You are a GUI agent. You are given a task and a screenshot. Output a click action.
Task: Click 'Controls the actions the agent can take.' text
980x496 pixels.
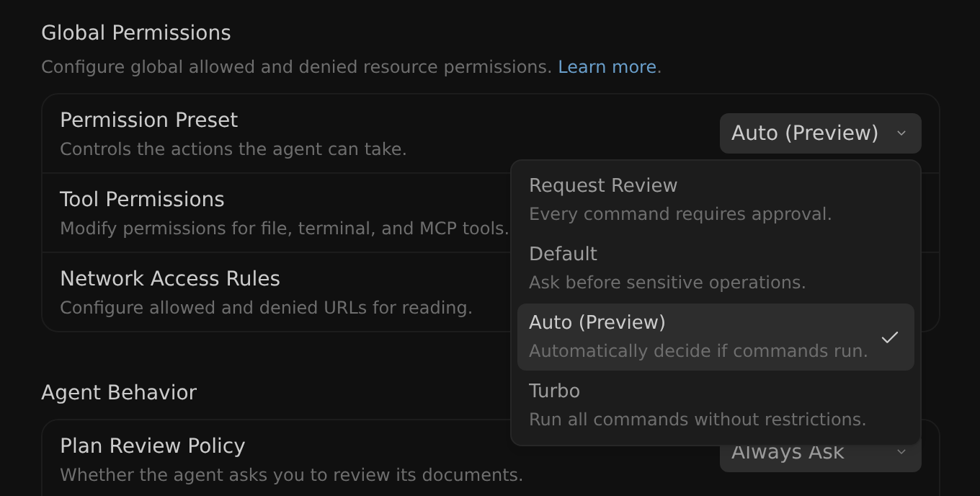pyautogui.click(x=233, y=149)
